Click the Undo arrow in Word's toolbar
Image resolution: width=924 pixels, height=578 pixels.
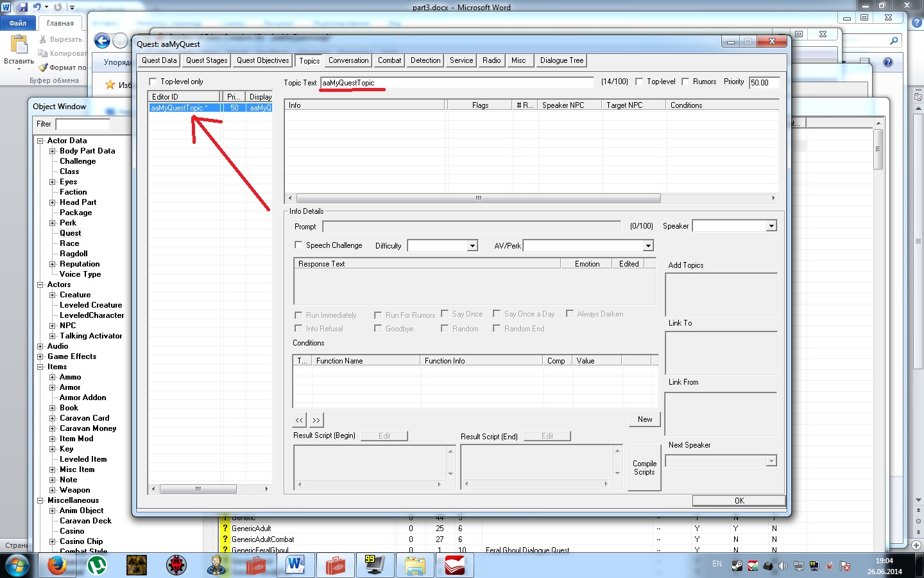point(37,7)
